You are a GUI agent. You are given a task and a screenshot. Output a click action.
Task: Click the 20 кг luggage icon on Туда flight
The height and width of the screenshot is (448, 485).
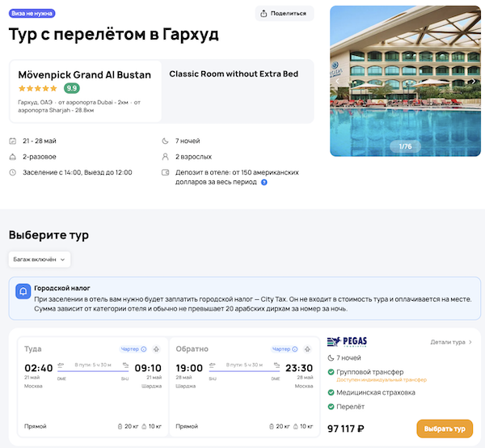(120, 425)
